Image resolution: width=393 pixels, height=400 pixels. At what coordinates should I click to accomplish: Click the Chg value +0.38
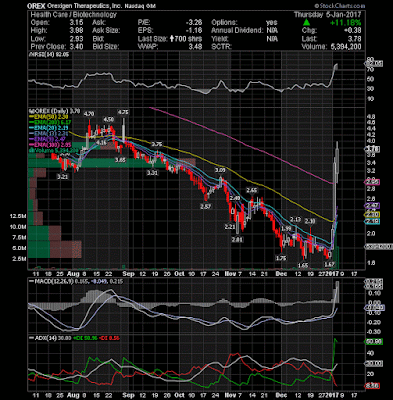pos(353,31)
